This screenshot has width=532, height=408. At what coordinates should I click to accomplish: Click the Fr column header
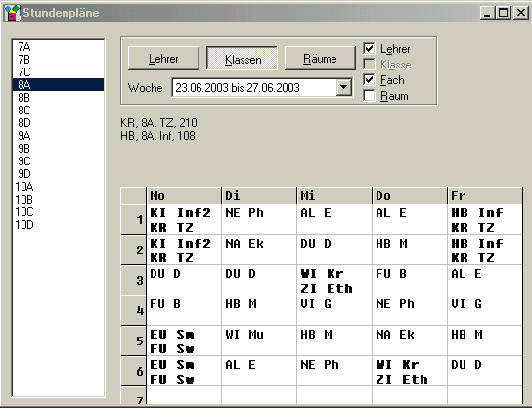click(x=485, y=196)
